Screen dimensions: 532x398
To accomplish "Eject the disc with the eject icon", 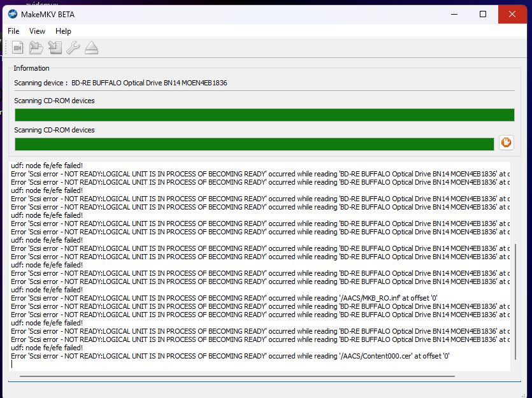I will 91,48.
